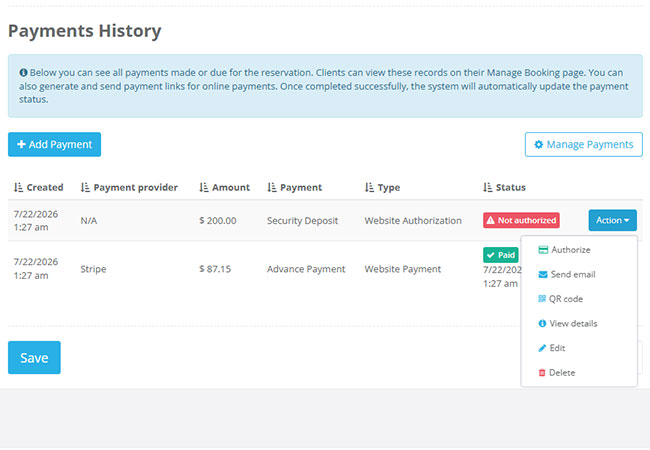
Task: Click the Website Authorization type cell
Action: (x=413, y=220)
